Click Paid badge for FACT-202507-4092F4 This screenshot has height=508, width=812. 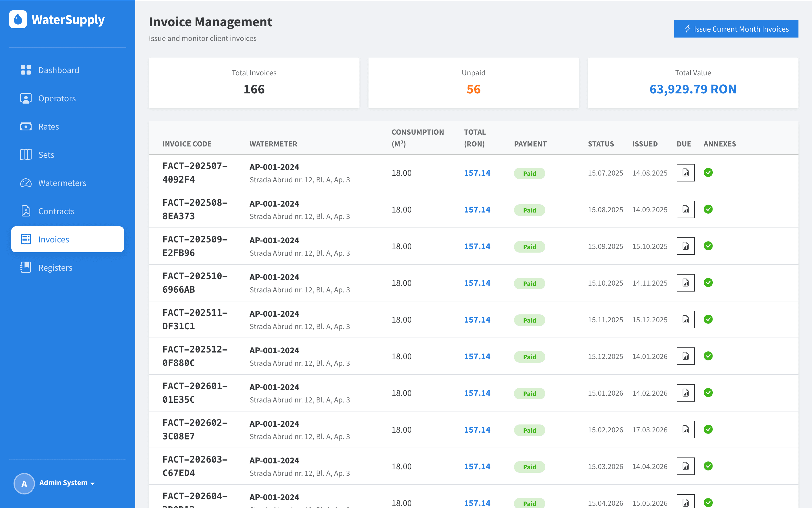tap(529, 173)
